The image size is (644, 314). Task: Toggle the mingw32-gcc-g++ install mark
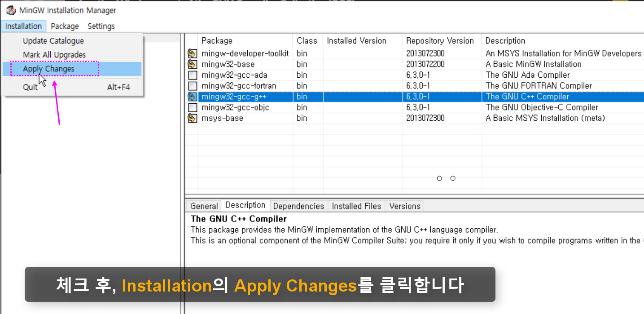pos(193,97)
